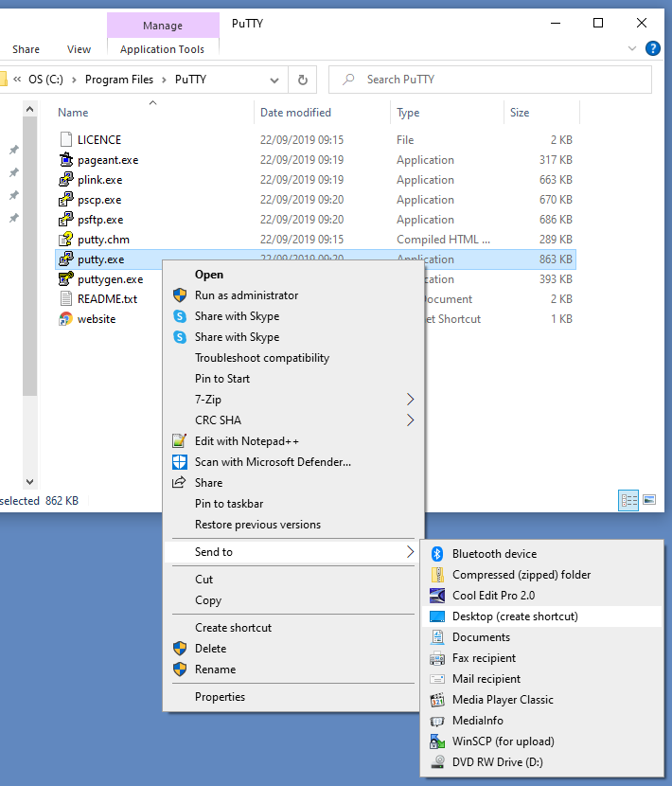Click the psftp.exe icon

click(65, 219)
